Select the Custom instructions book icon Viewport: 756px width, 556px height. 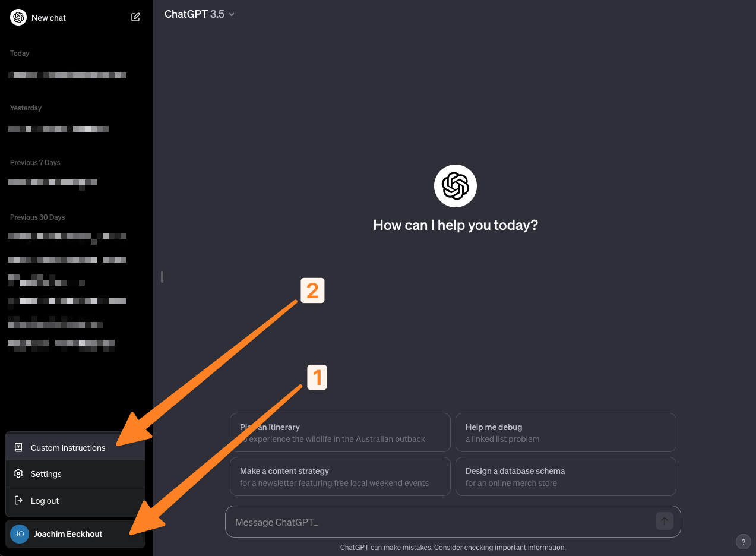(x=19, y=447)
